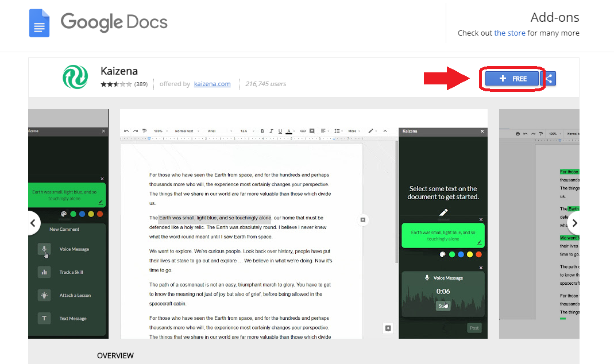Click the Attach a Lesson lightbulb icon
The width and height of the screenshot is (614, 364).
(x=44, y=296)
